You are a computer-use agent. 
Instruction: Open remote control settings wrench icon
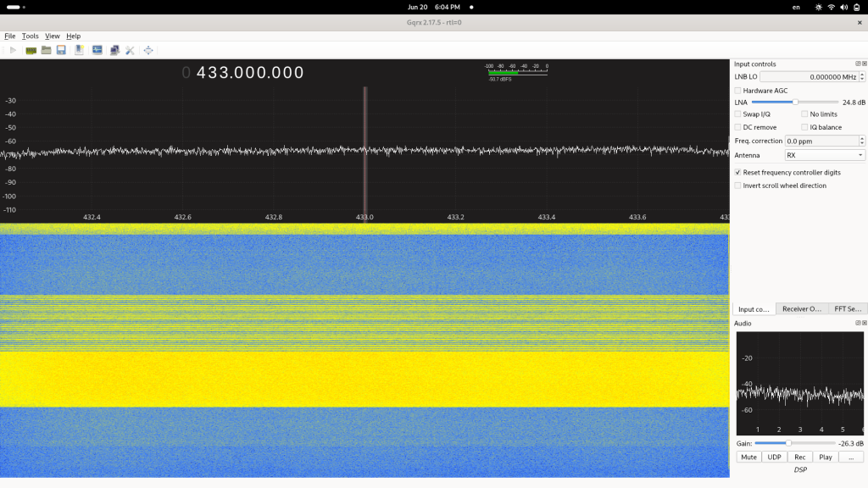130,50
